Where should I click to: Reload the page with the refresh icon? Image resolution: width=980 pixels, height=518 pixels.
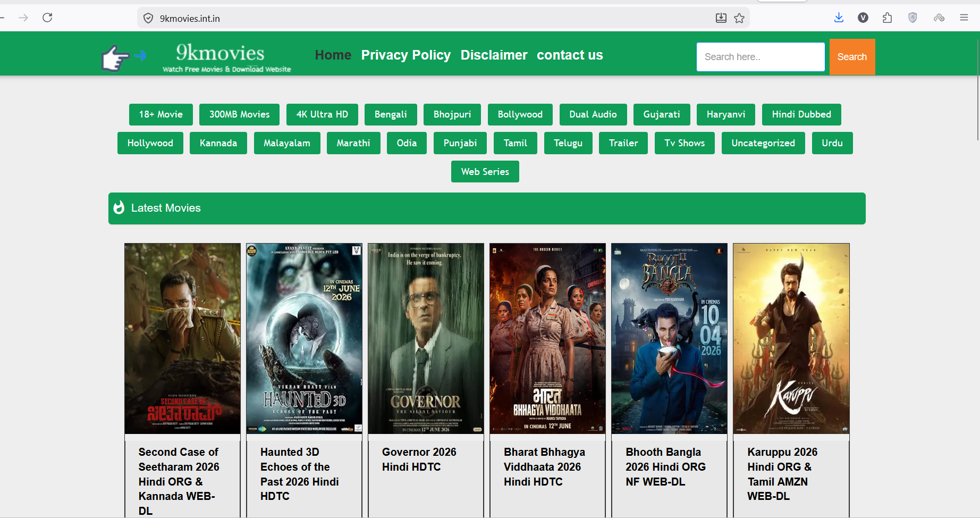click(47, 18)
